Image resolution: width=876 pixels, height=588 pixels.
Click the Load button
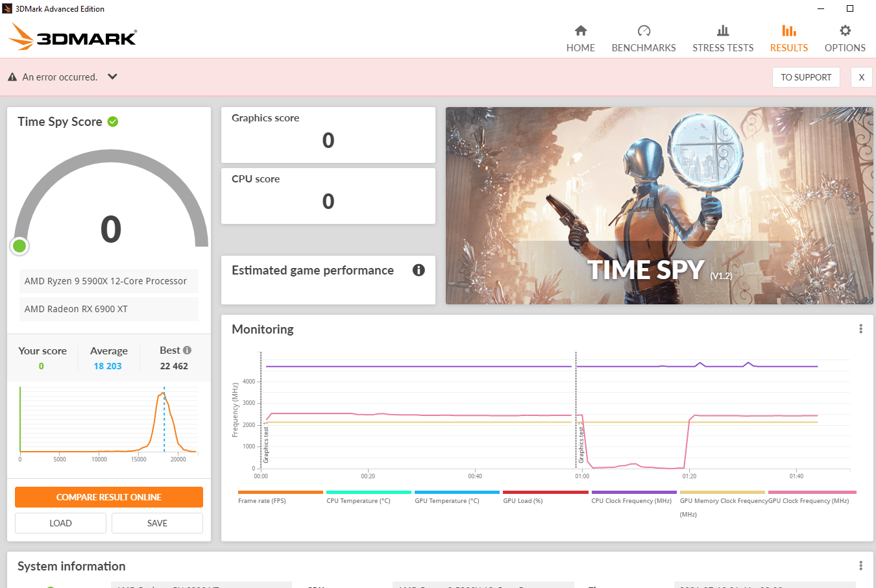[60, 523]
